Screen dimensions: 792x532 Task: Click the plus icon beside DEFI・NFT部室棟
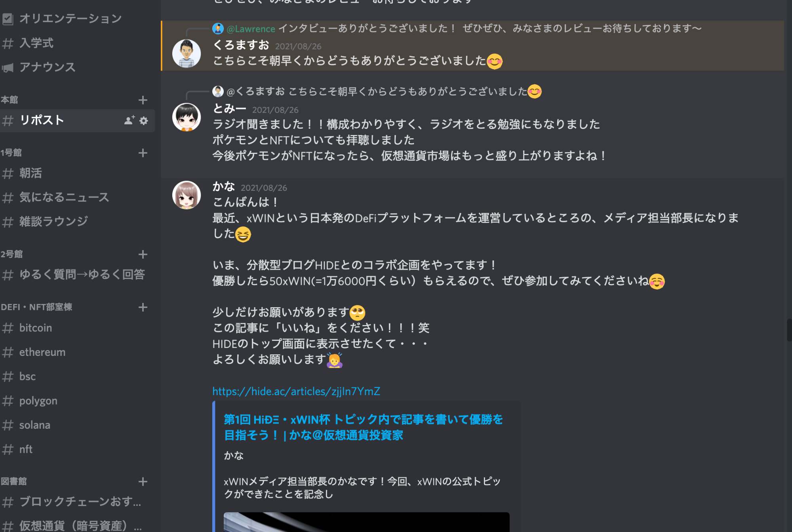click(x=143, y=307)
